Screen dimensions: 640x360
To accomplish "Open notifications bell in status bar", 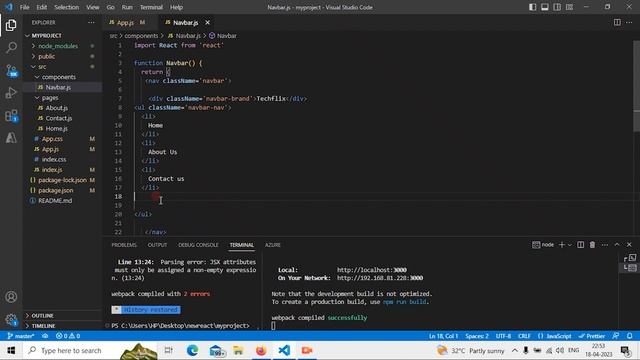I will [629, 336].
